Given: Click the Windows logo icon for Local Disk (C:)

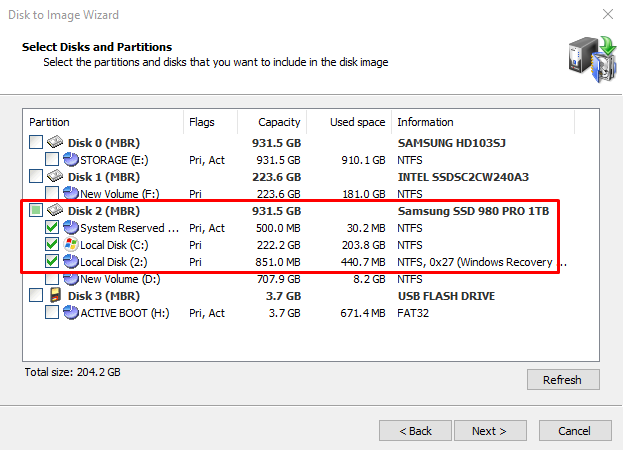Looking at the screenshot, I should (71, 245).
